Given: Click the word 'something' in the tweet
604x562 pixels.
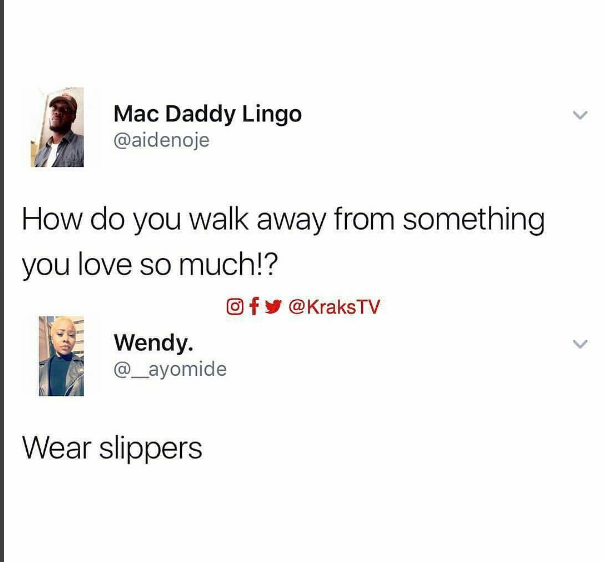Looking at the screenshot, I should click(474, 220).
